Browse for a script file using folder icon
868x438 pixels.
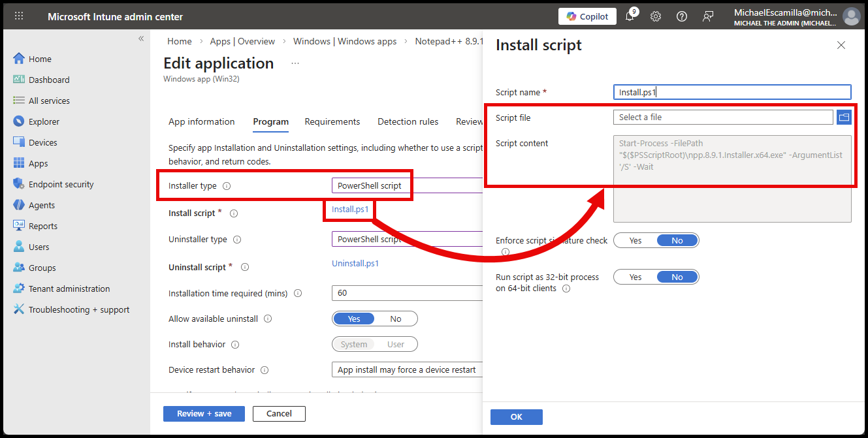tap(844, 117)
